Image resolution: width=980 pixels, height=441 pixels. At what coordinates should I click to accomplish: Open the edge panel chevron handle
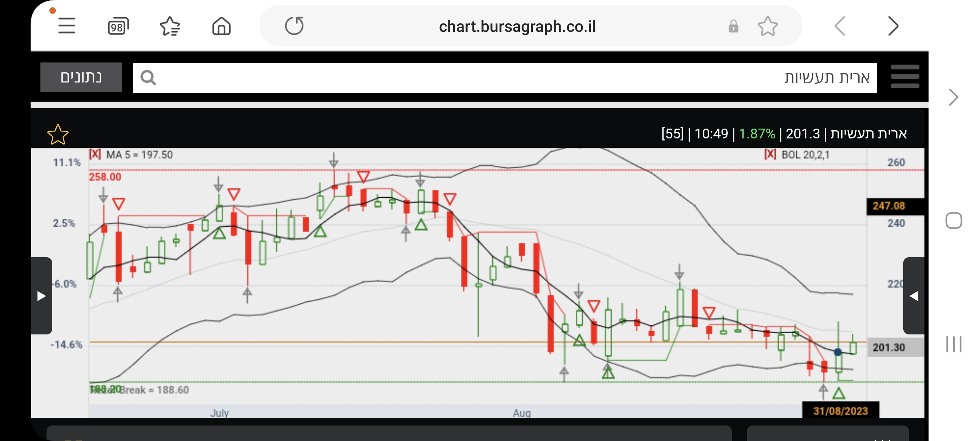coord(953,97)
